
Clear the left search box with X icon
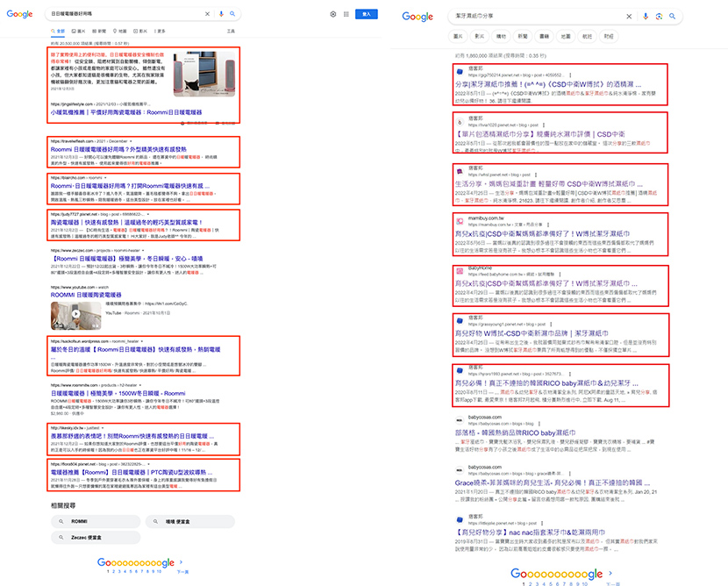[207, 14]
